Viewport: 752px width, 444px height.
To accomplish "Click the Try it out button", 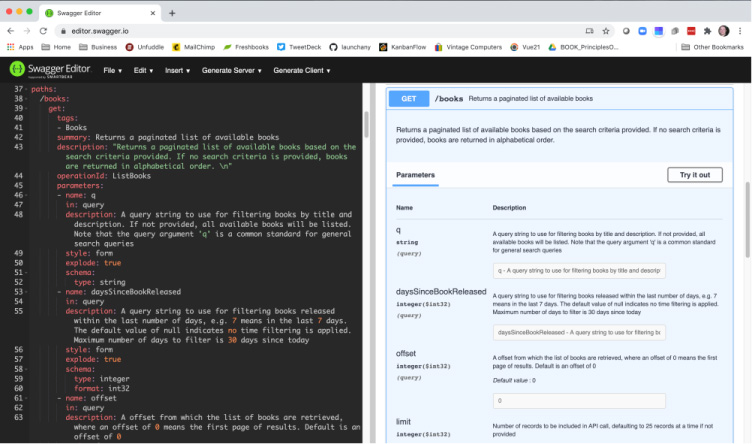I will [694, 174].
